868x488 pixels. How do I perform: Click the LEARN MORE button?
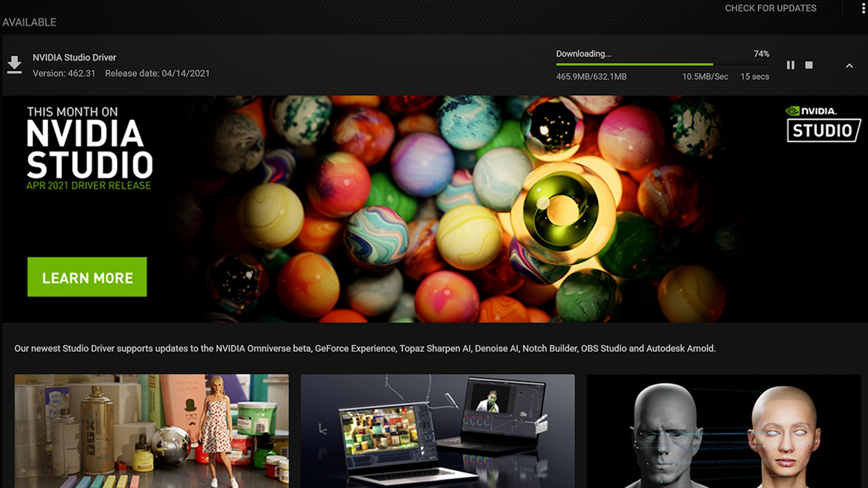click(x=87, y=277)
